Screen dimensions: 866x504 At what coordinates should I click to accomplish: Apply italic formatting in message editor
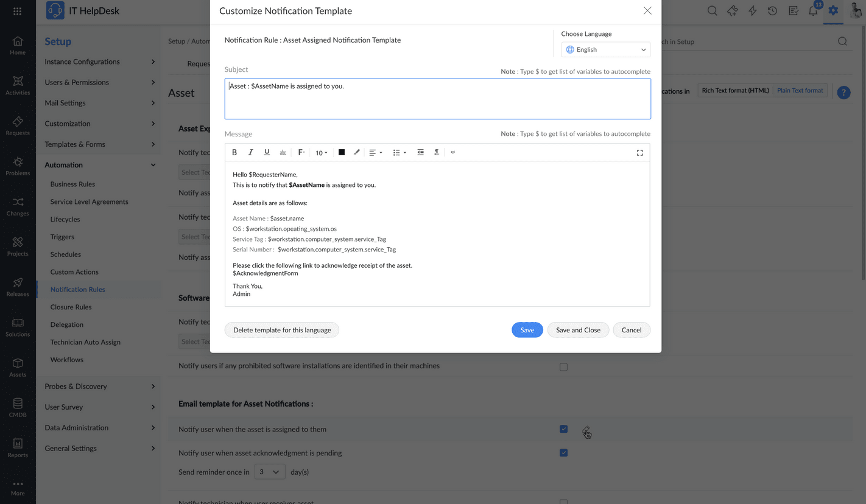pos(250,153)
